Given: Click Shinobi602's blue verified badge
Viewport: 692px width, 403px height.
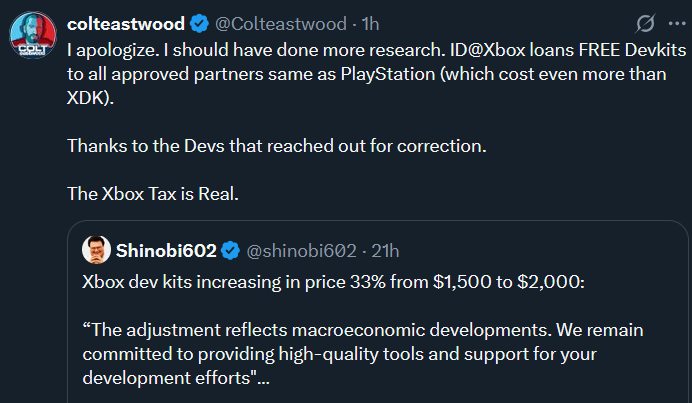Looking at the screenshot, I should tap(229, 249).
